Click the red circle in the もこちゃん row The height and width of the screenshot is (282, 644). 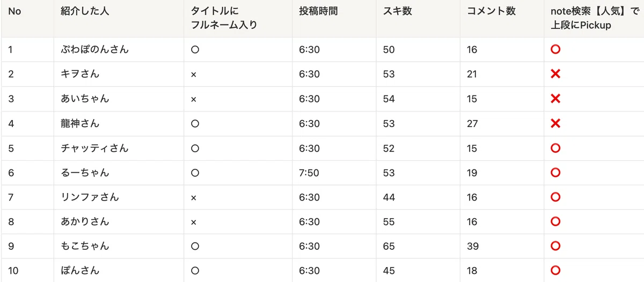[x=555, y=246]
